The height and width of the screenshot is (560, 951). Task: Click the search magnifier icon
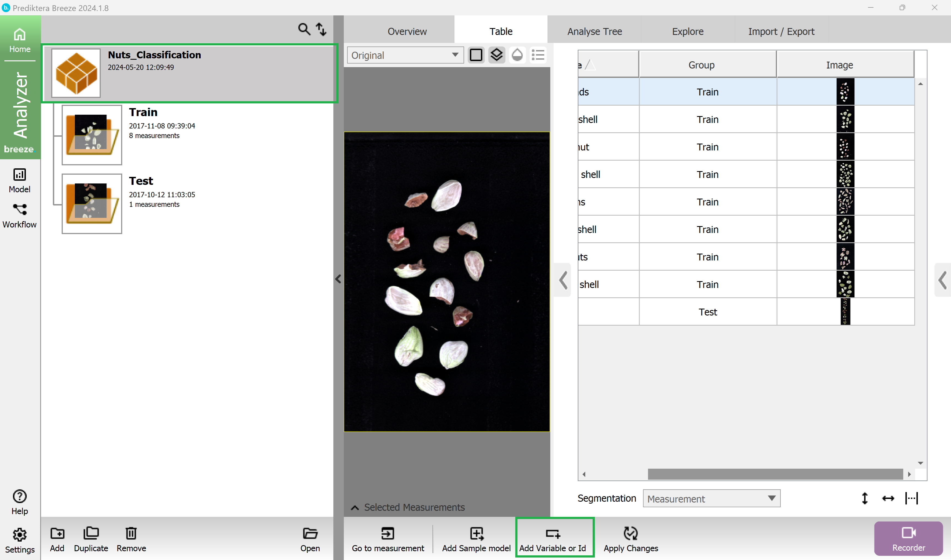(304, 29)
